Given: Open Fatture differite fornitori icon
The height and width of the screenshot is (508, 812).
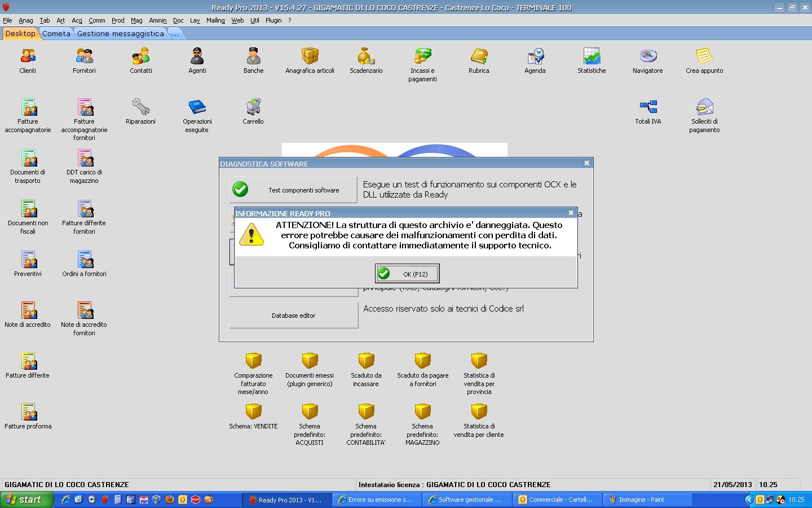Looking at the screenshot, I should click(x=84, y=209).
